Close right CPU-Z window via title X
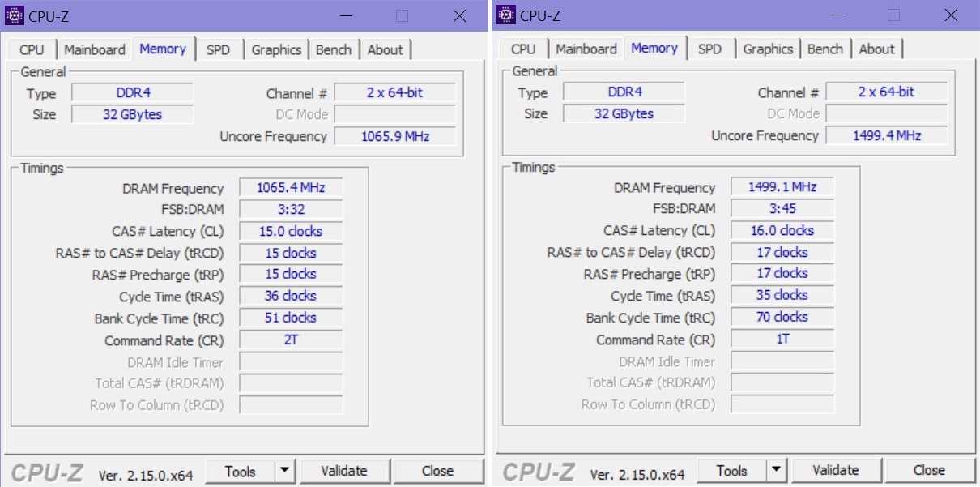 951,15
